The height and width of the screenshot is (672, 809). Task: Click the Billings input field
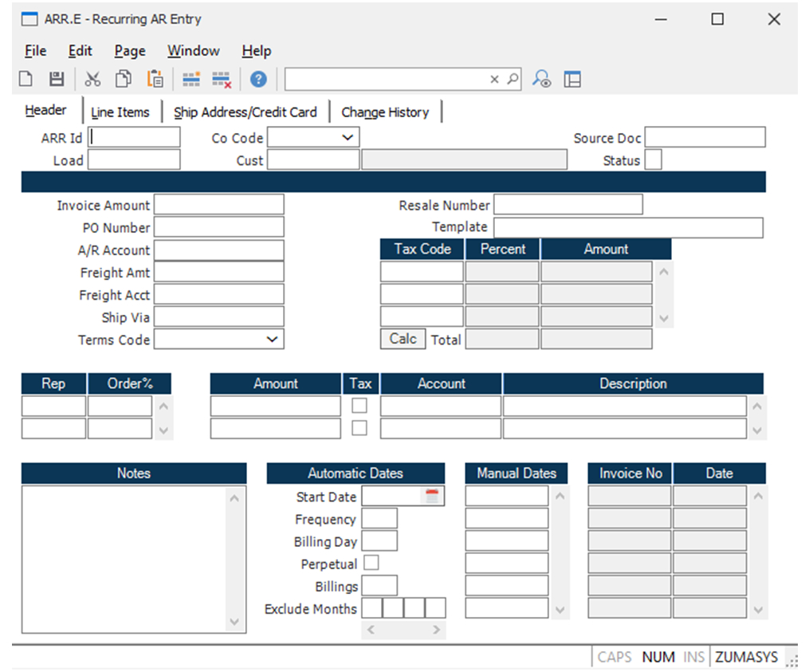[x=379, y=585]
